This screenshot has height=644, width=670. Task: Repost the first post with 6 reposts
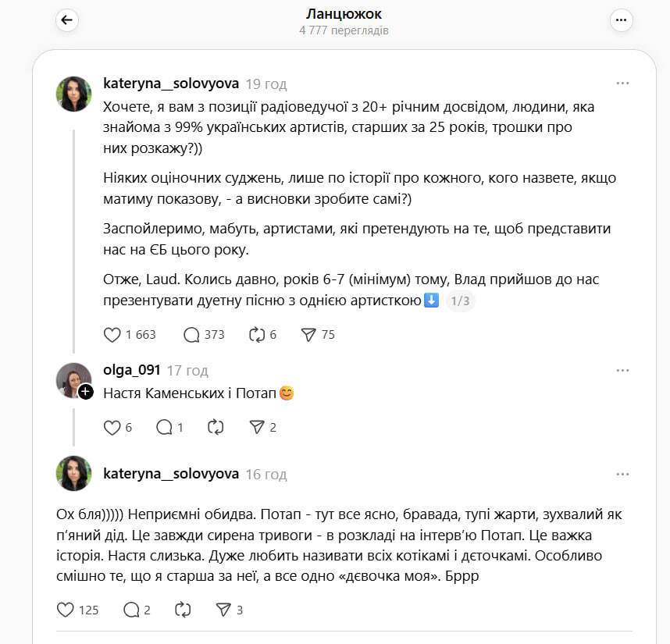coord(256,334)
